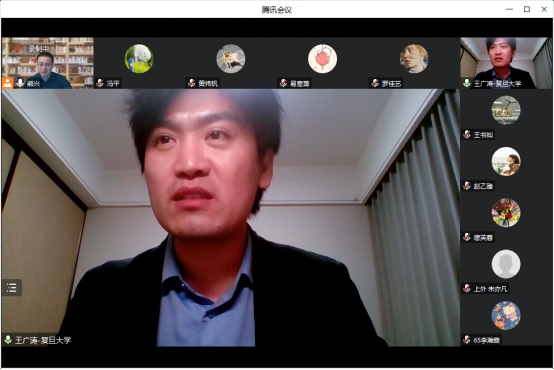Select the green cartoon avatar of 冯平
The image size is (554, 370).
pyautogui.click(x=139, y=59)
